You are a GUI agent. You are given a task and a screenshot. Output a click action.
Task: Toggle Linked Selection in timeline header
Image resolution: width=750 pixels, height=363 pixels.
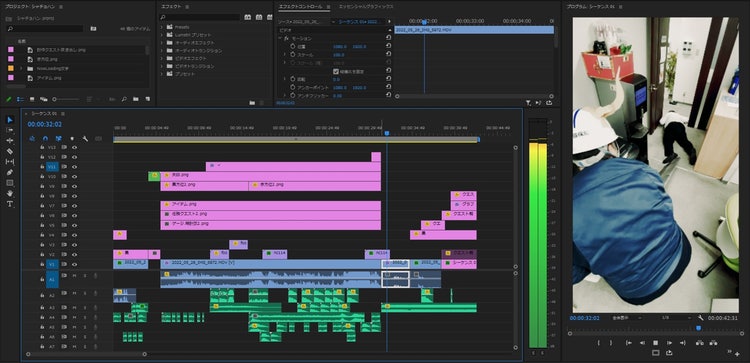59,139
